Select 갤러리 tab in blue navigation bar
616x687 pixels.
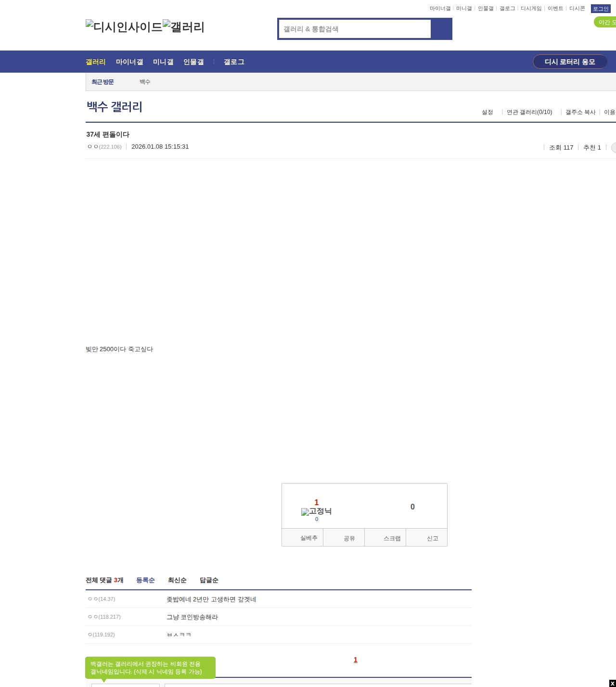tap(96, 62)
